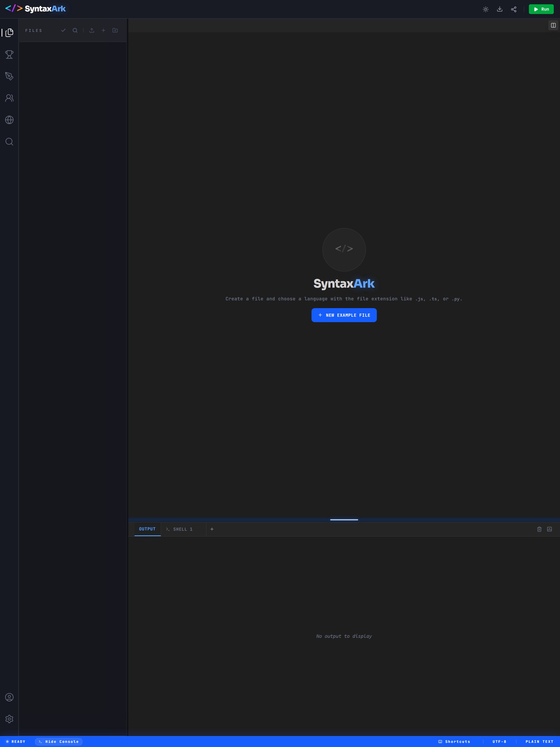Open the account profile icon
The image size is (560, 747).
pyautogui.click(x=9, y=697)
